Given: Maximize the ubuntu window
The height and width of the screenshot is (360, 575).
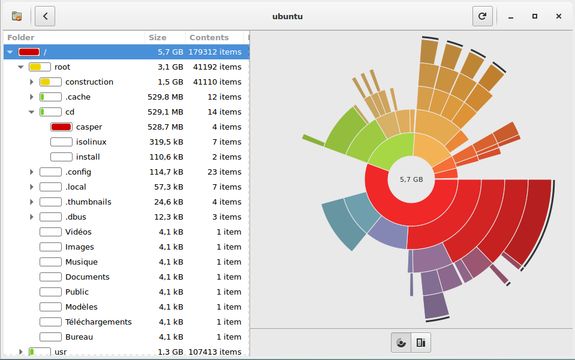Looking at the screenshot, I should (535, 16).
